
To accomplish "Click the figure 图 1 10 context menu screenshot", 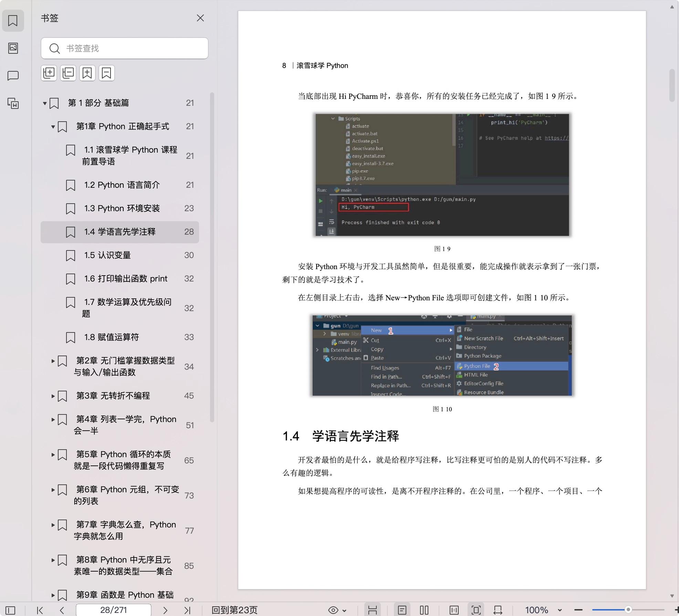I will (442, 355).
